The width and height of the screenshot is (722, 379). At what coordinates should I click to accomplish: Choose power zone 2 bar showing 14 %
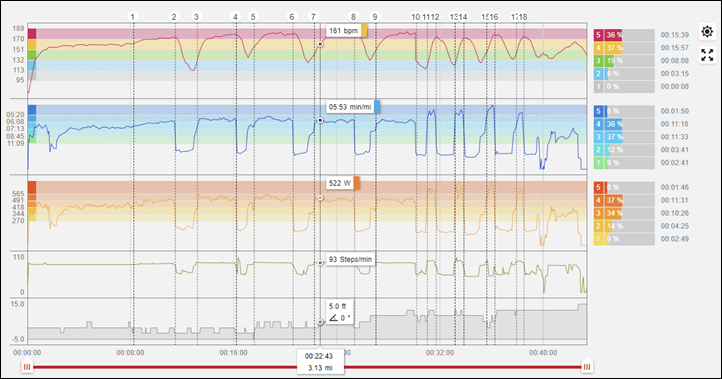tap(624, 226)
